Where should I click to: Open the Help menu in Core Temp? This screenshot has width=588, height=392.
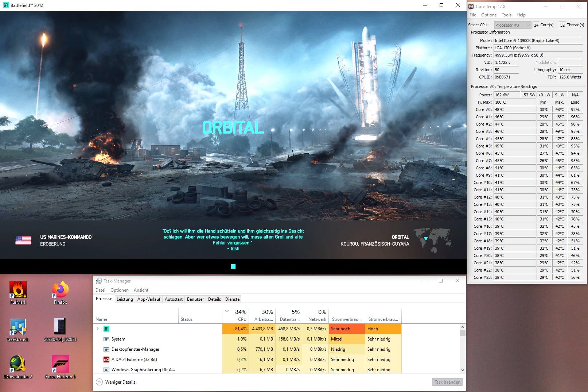coord(521,15)
